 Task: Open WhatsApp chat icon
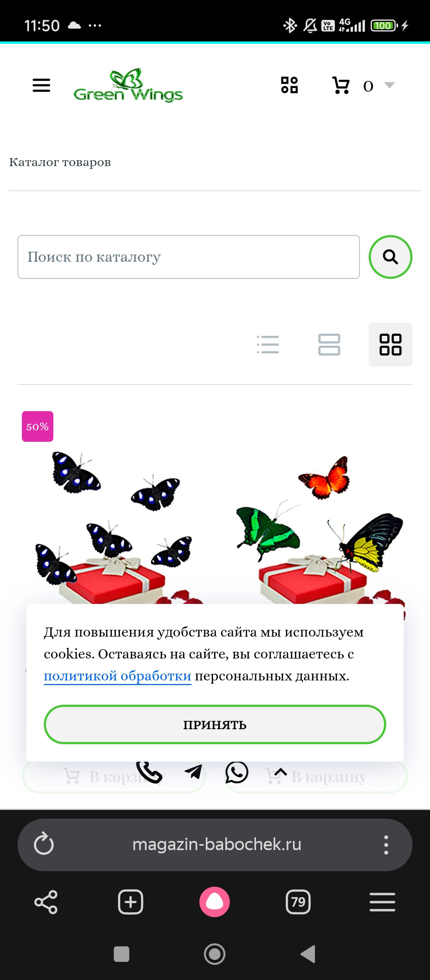pyautogui.click(x=237, y=772)
